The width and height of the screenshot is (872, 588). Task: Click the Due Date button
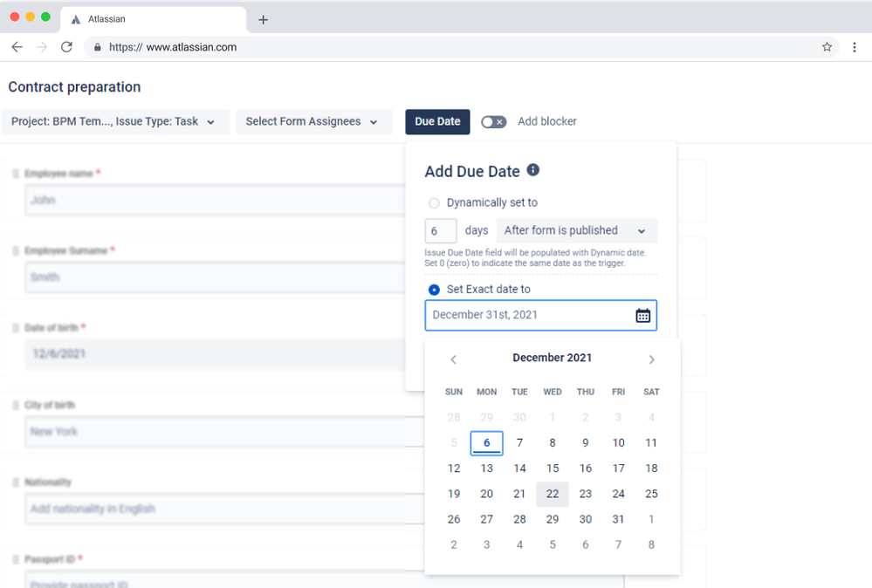coord(437,122)
